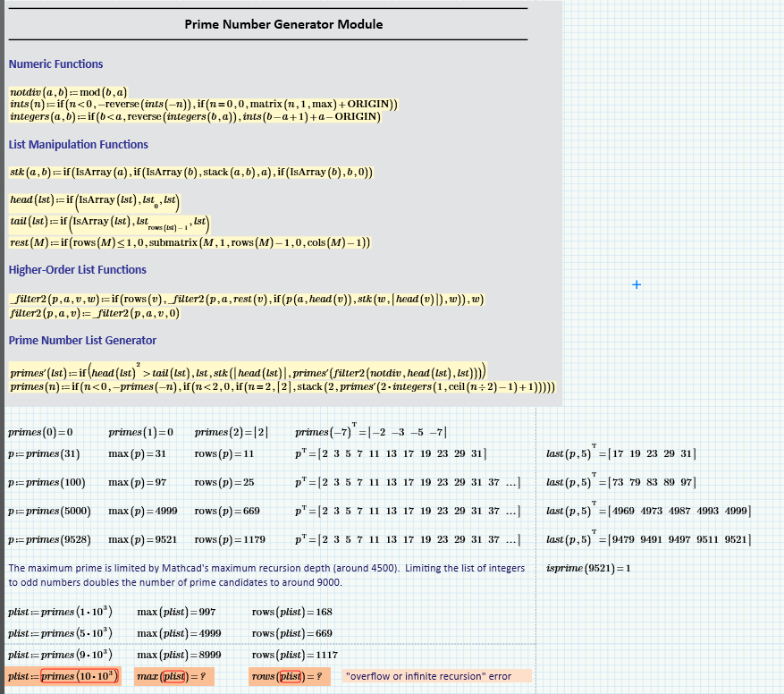Select the Higher-Order List Functions heading
This screenshot has height=694, width=784.
78,269
